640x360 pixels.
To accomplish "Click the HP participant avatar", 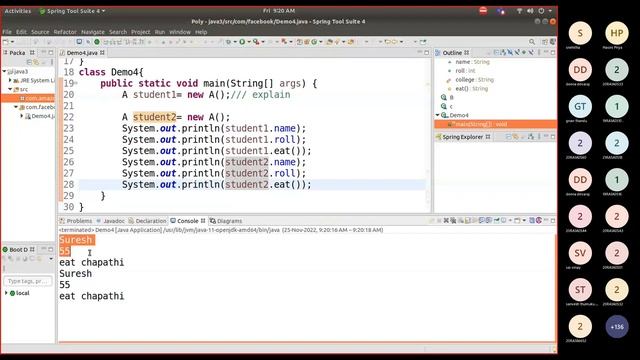I will tap(617, 33).
